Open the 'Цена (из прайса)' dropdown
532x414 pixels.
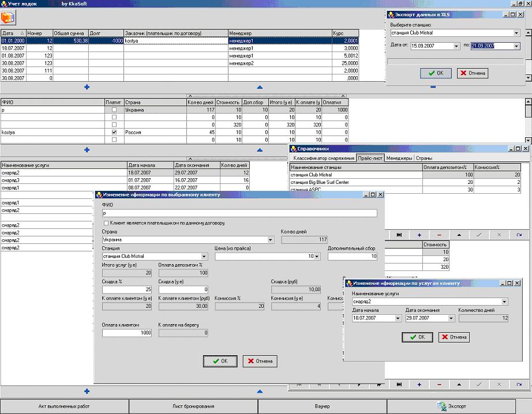pyautogui.click(x=317, y=257)
